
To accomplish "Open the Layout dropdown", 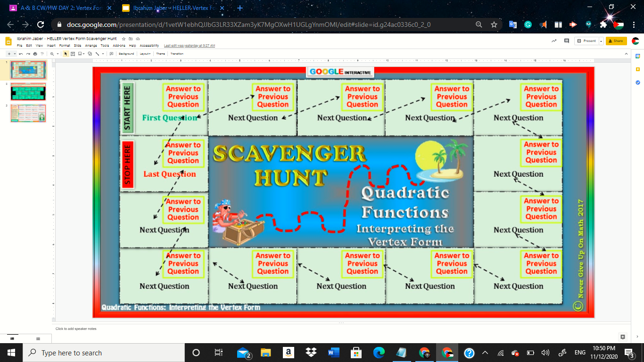I will pyautogui.click(x=145, y=53).
